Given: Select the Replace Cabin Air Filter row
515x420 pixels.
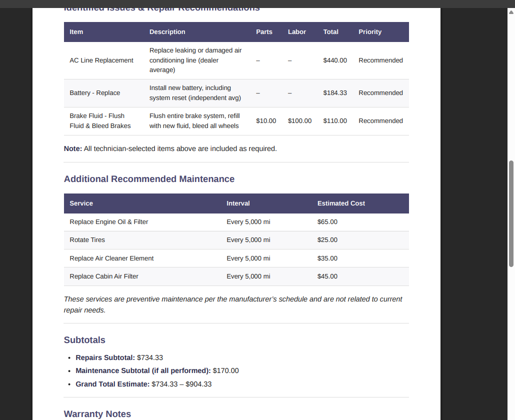Looking at the screenshot, I should pos(103,276).
